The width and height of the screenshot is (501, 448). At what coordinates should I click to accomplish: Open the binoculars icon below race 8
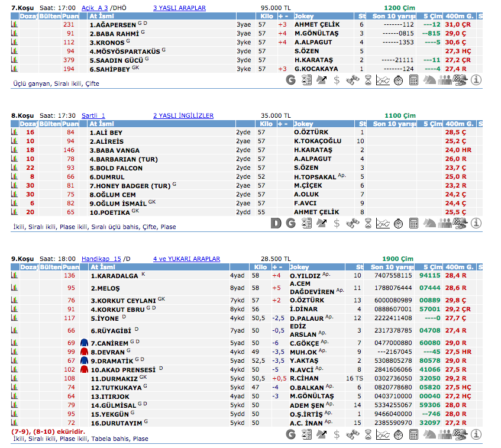point(353,223)
